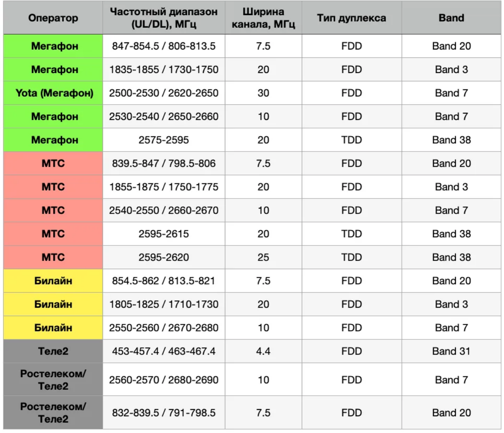
Task: Click the "832-839.5 / 791-798.5" frequency cell
Action: coord(164,413)
